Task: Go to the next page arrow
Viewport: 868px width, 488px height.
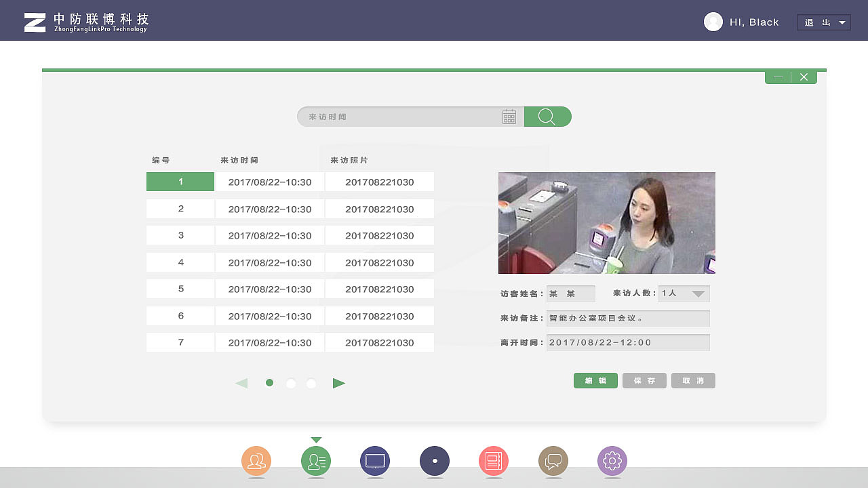Action: [x=339, y=384]
